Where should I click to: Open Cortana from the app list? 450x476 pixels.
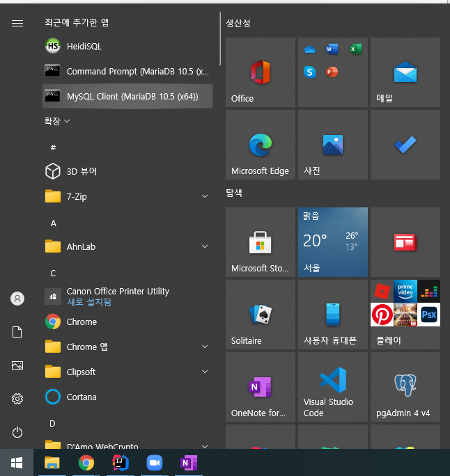pos(127,397)
